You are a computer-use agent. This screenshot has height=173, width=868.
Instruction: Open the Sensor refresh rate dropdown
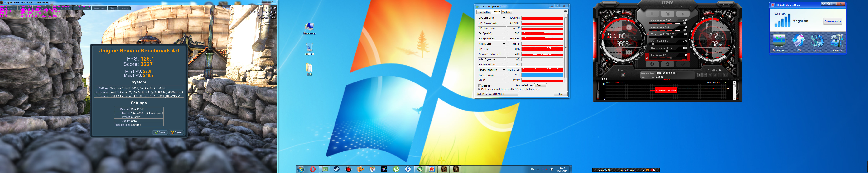[x=540, y=85]
